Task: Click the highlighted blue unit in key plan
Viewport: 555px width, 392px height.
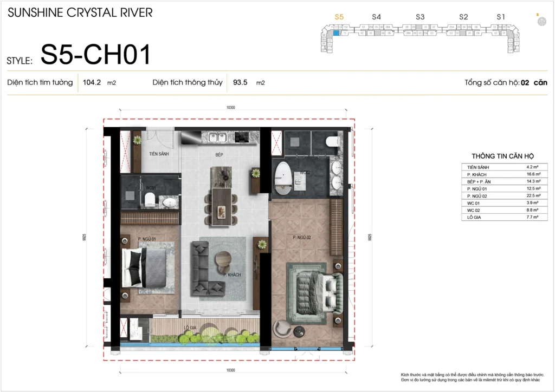Action: (337, 33)
